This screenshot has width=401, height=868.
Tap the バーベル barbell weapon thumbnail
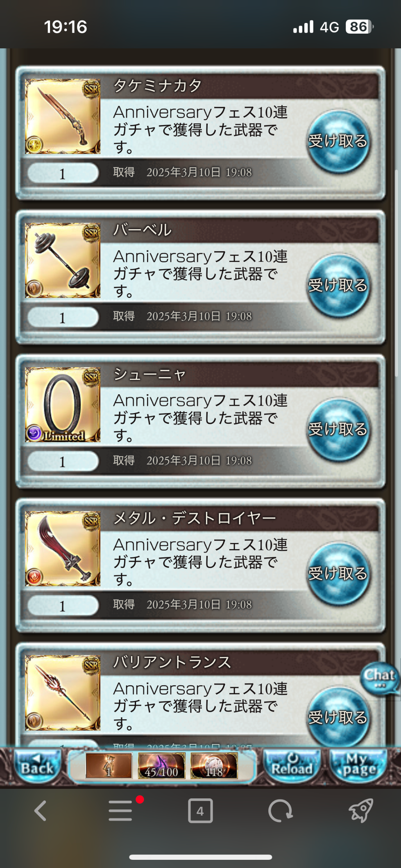(x=63, y=261)
